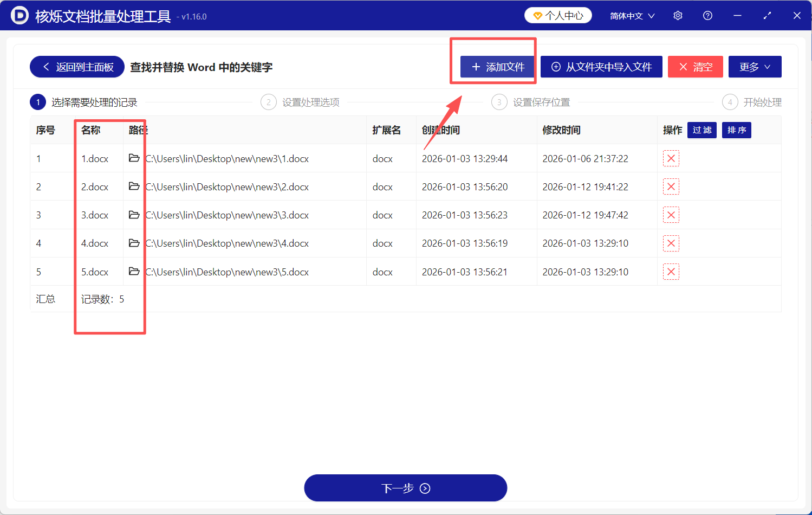Screen dimensions: 812x515
Task: Open folder icon beside 1.docx
Action: click(134, 158)
